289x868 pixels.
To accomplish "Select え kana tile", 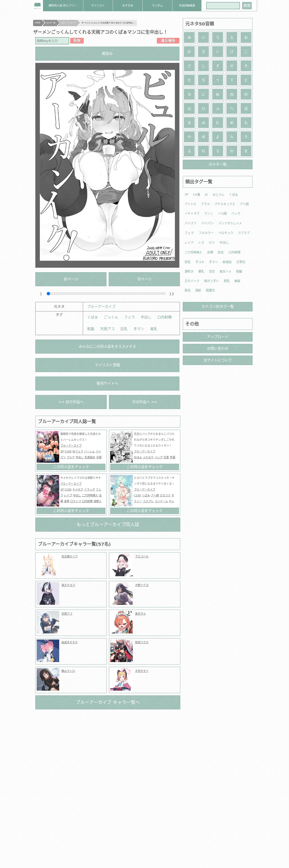I will click(x=232, y=37).
